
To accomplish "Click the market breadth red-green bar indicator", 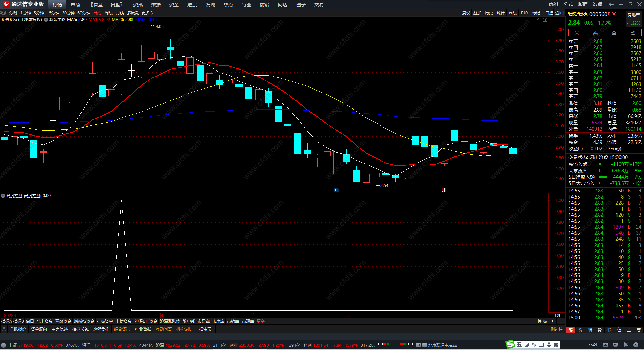I will coord(395,345).
